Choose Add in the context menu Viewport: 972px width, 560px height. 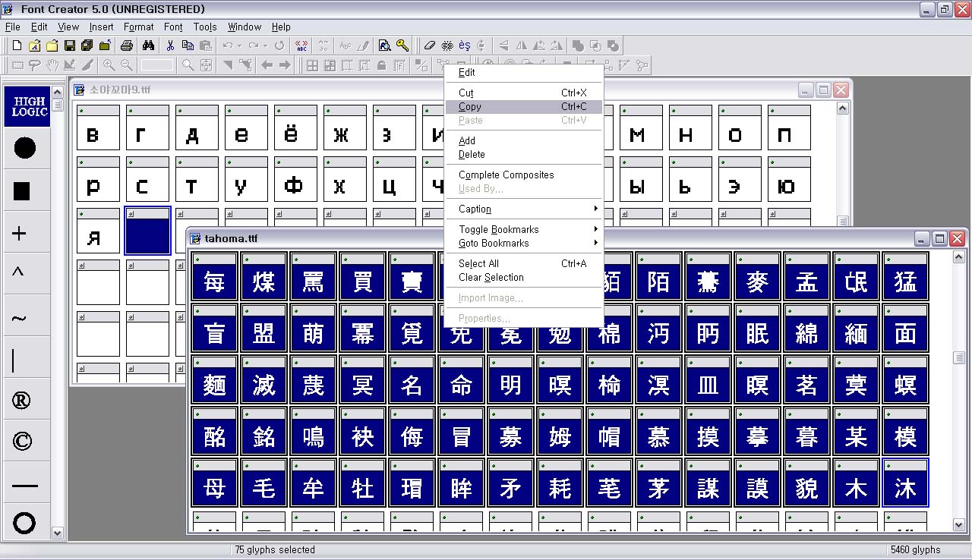[x=523, y=141]
